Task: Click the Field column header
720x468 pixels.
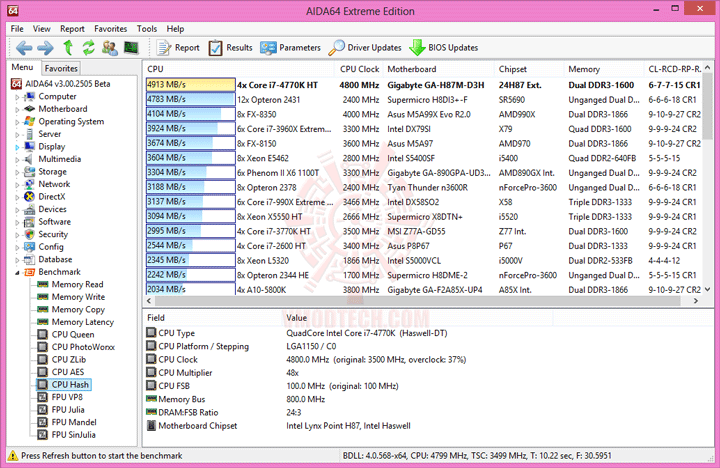Action: (x=213, y=317)
